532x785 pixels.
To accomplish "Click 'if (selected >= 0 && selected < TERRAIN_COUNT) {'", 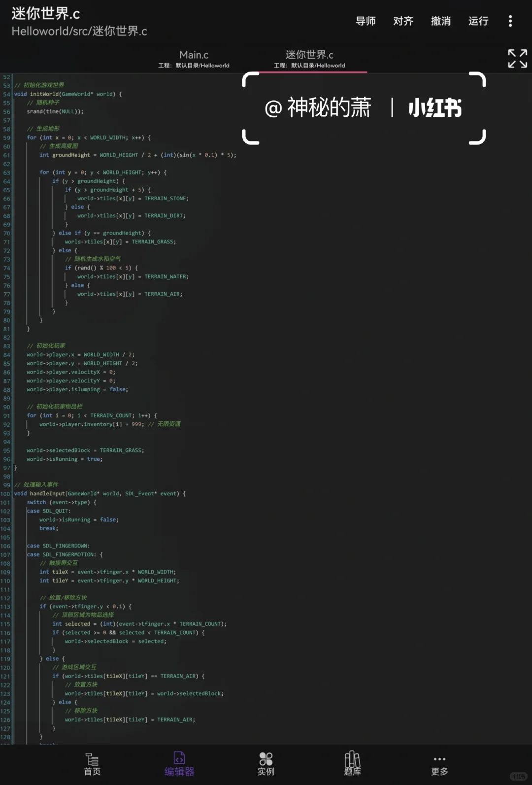I will (x=129, y=633).
